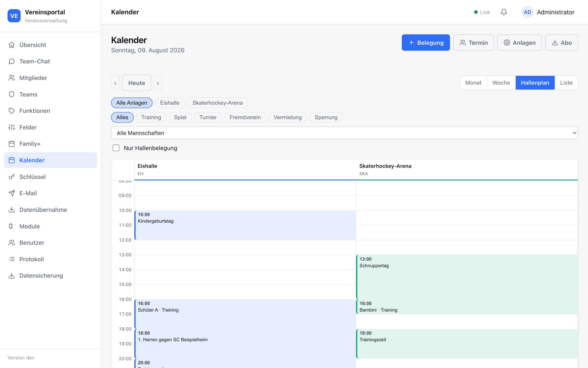This screenshot has width=588, height=368.
Task: Click the Teams shield icon
Action: point(12,94)
